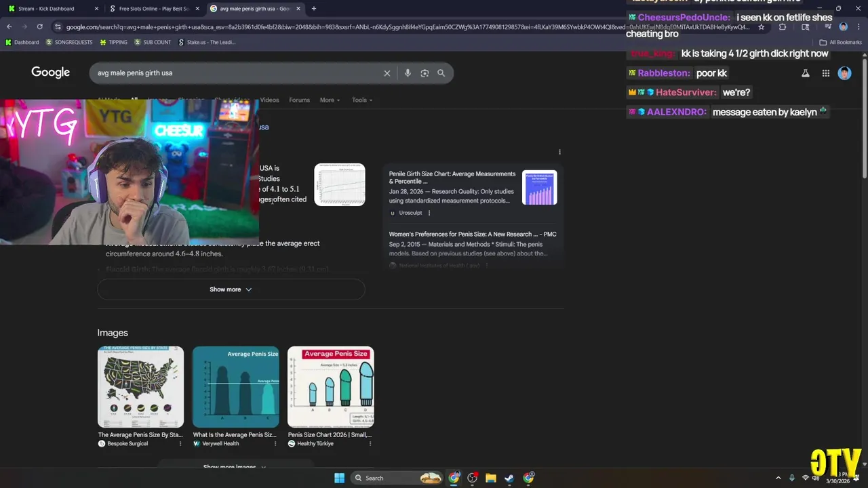This screenshot has width=868, height=488.
Task: Open the Wi-Fi network tray icon
Action: [806, 478]
